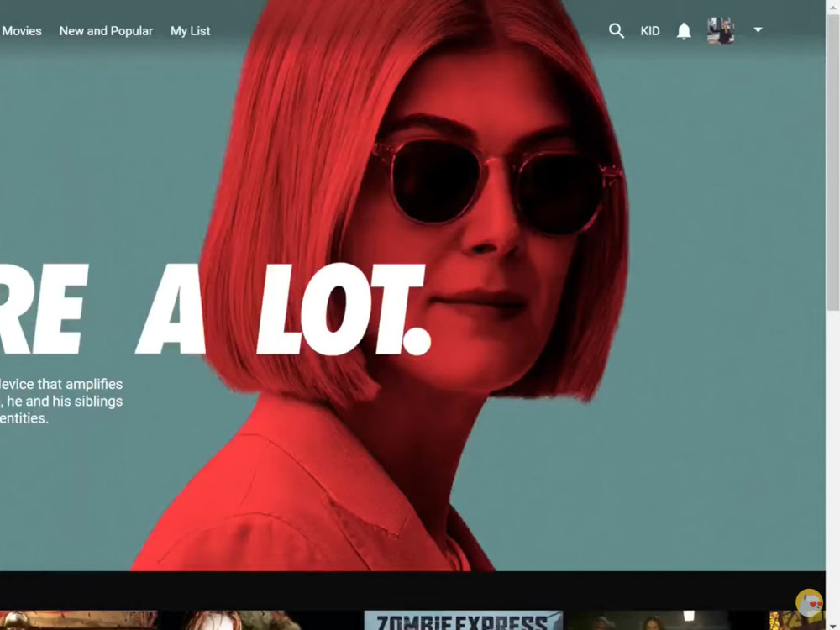Open My List page
The image size is (840, 630).
click(190, 31)
